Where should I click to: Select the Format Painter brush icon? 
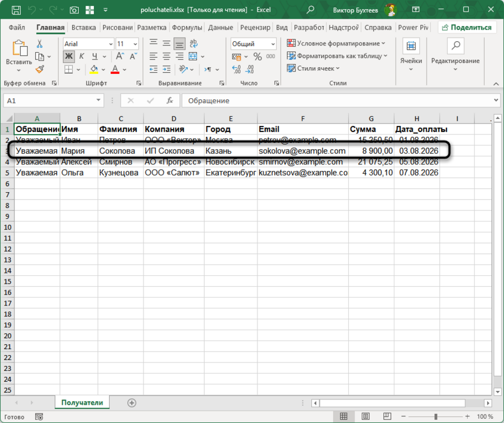point(39,69)
